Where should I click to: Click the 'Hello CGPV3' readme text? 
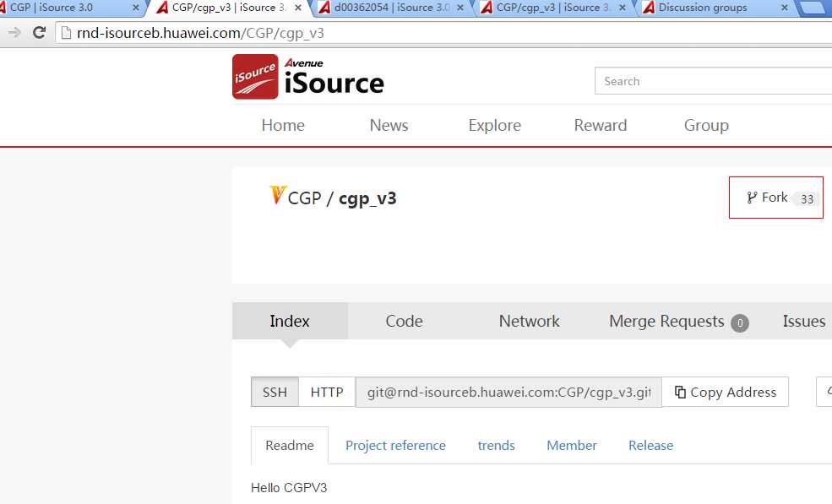tap(289, 488)
